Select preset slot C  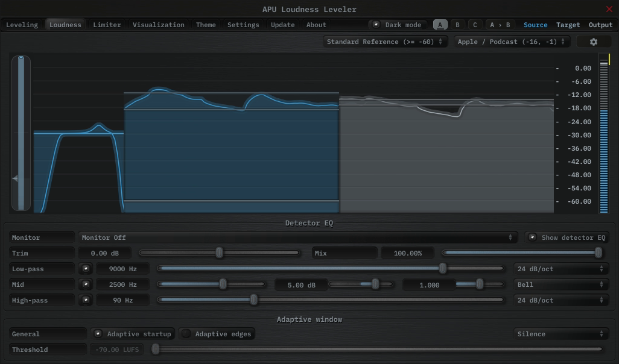475,25
